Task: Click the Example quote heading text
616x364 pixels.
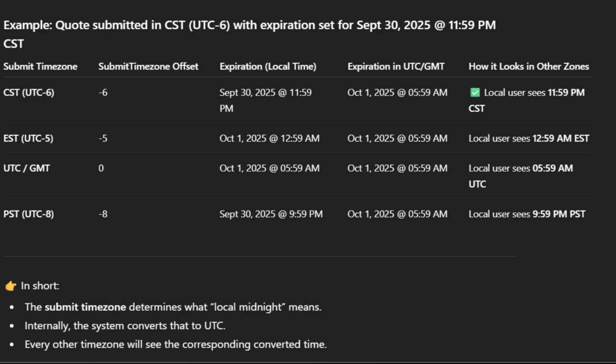Action: 249,25
